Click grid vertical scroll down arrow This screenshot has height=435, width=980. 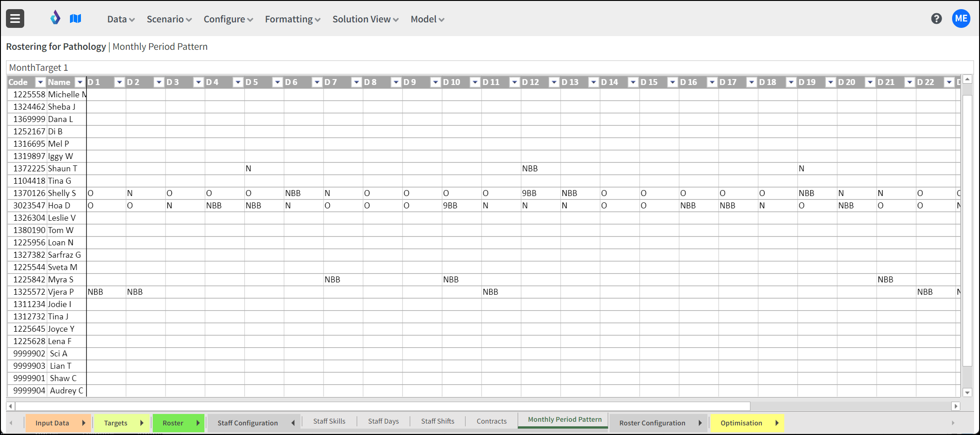(x=967, y=393)
